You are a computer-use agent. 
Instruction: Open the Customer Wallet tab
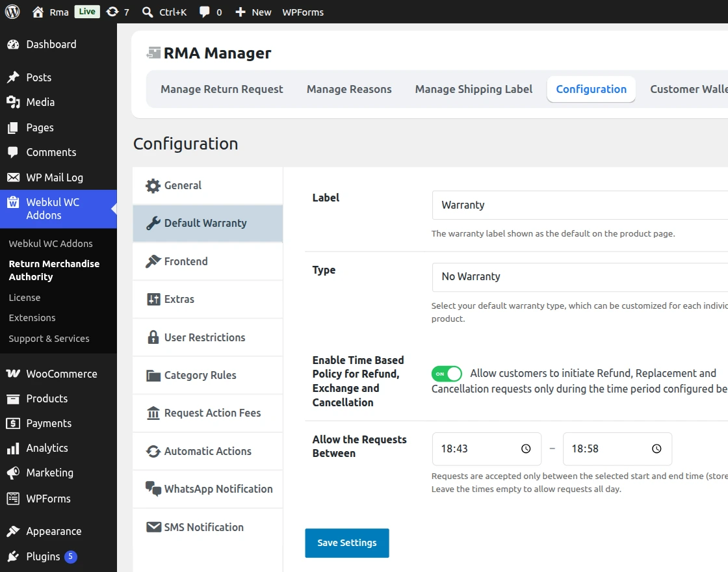coord(689,89)
